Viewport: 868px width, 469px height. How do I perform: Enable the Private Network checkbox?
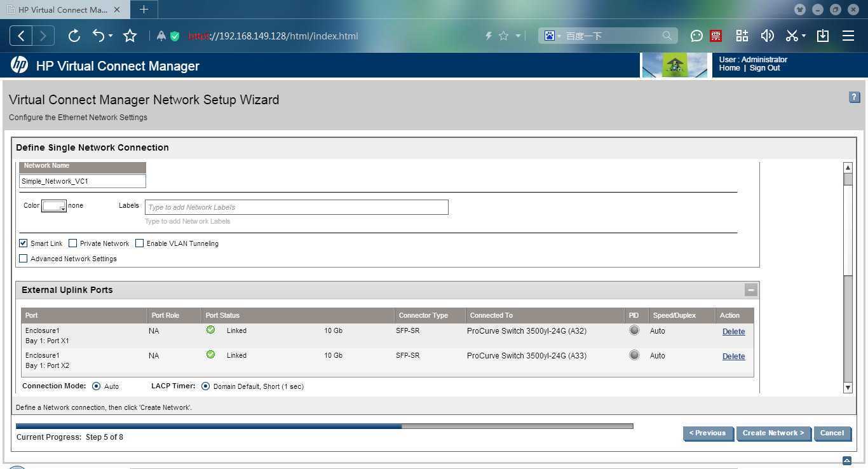[x=73, y=243]
